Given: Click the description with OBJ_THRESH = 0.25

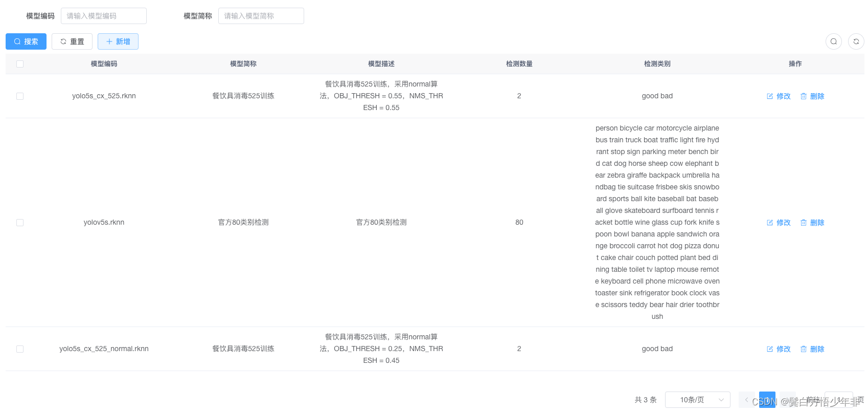Looking at the screenshot, I should 381,349.
